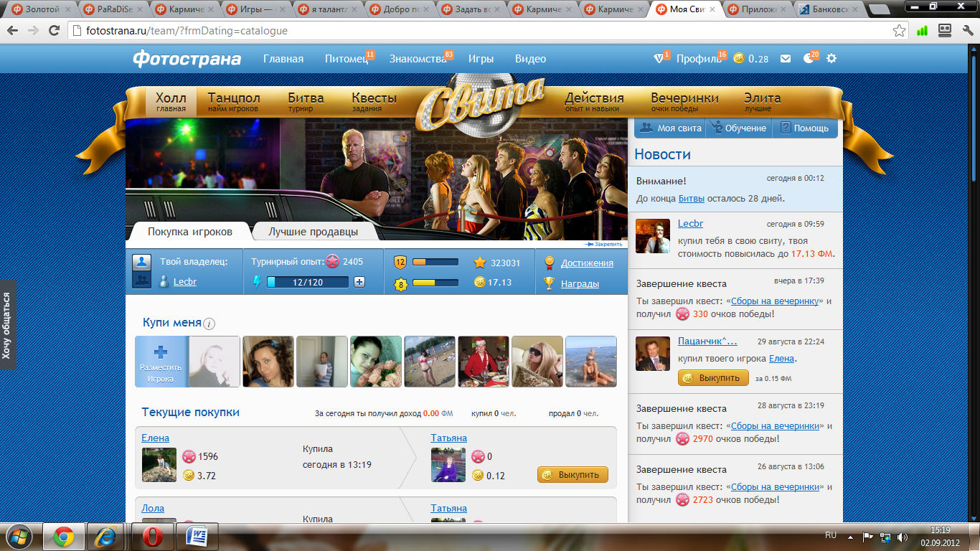Bookmark page with the star icon
The height and width of the screenshot is (551, 980).
click(899, 31)
